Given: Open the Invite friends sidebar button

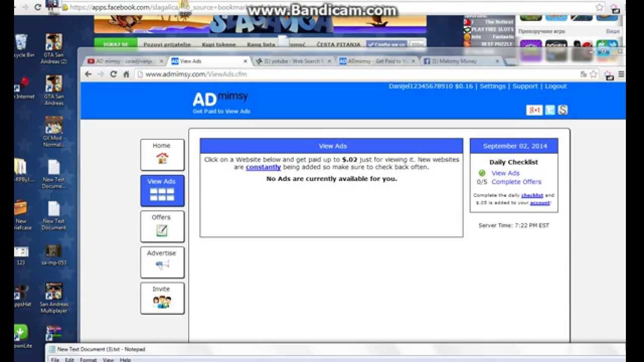Looking at the screenshot, I should (162, 298).
